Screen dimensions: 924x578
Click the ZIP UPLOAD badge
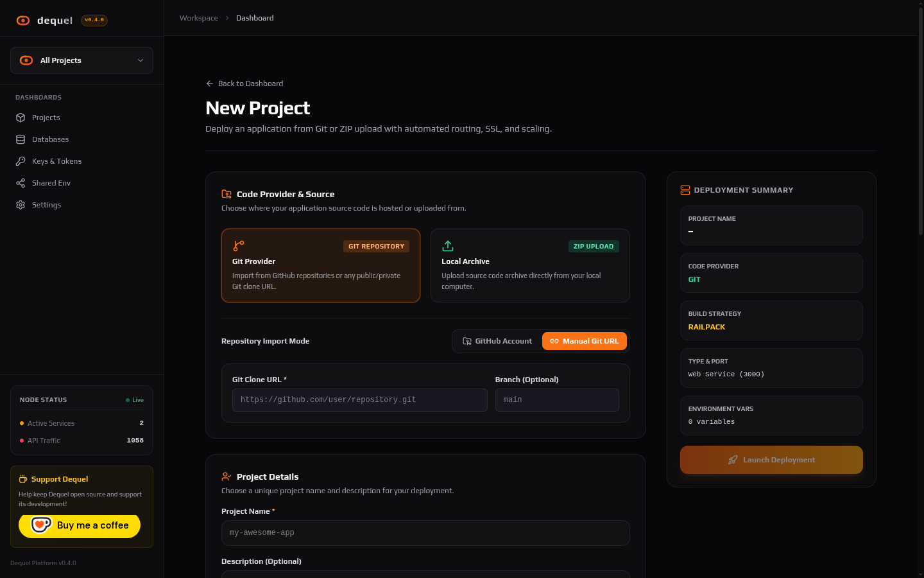(x=594, y=246)
